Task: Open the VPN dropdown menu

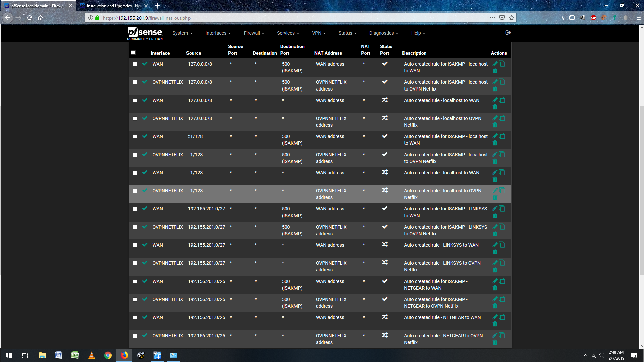Action: click(x=319, y=33)
